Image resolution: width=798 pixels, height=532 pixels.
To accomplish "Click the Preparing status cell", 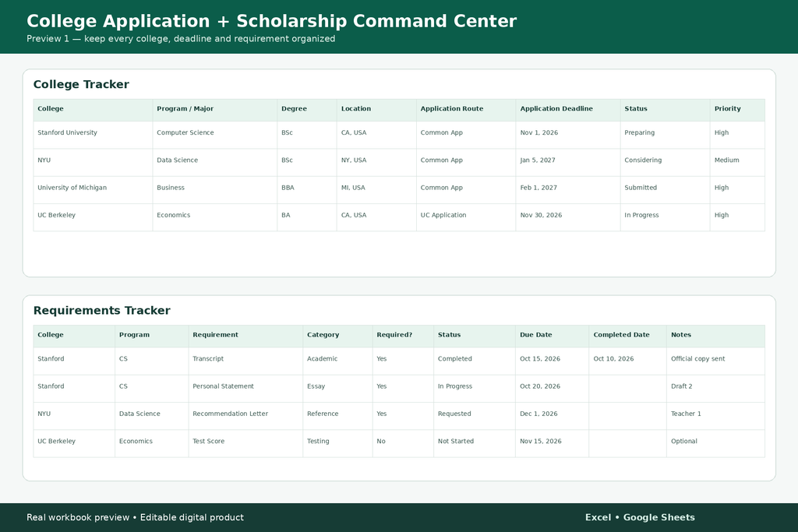I will (x=666, y=135).
